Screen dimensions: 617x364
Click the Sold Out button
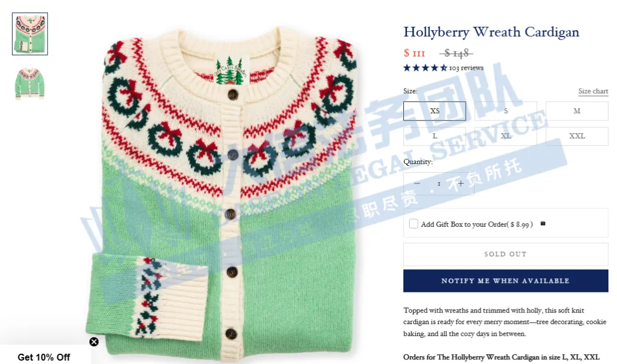(x=506, y=254)
